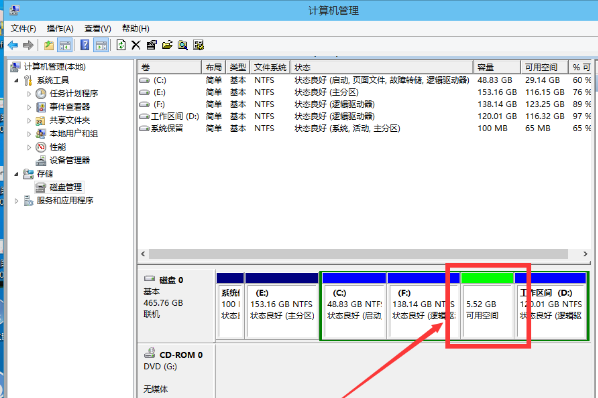Click the drive icon of volume (C:) row
The width and height of the screenshot is (598, 398).
(x=145, y=80)
